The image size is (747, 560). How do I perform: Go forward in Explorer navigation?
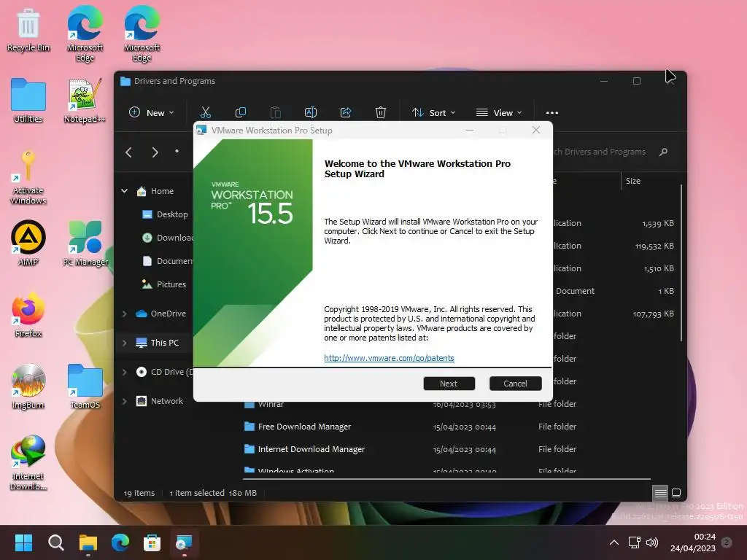155,152
